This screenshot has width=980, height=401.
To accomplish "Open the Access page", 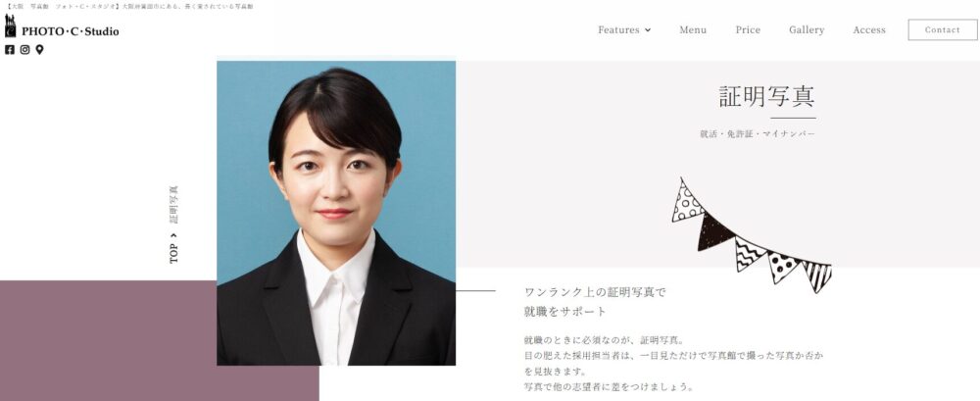I will 869,30.
